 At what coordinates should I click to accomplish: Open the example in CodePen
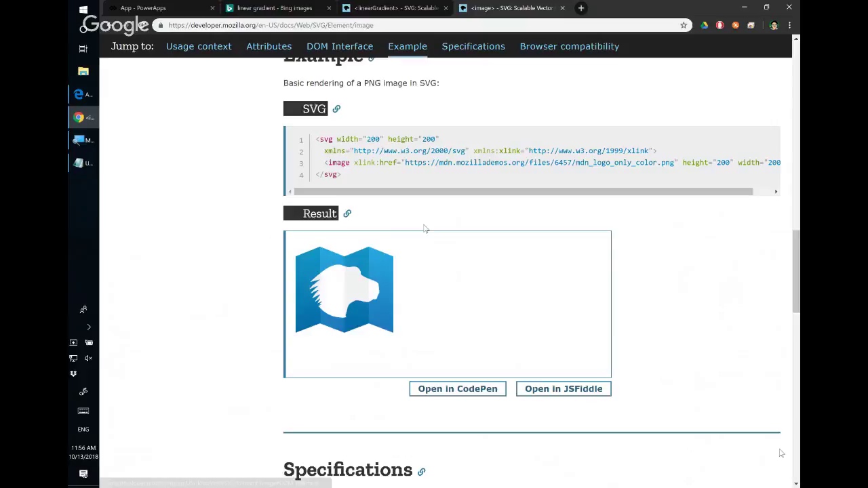point(458,388)
